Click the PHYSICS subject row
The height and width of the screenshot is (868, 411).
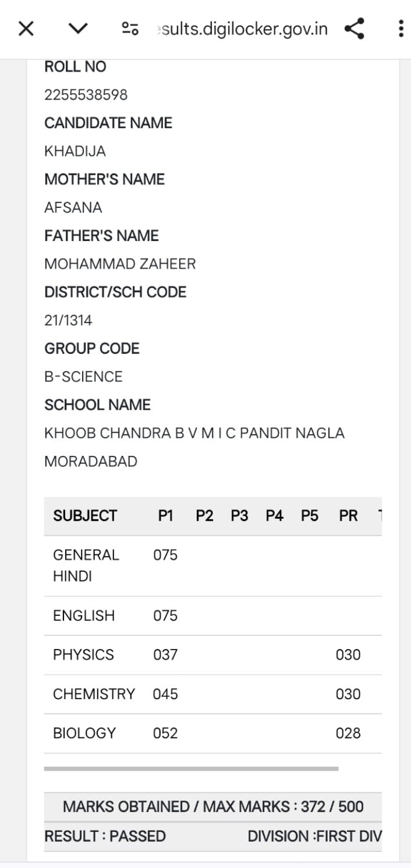pyautogui.click(x=213, y=655)
